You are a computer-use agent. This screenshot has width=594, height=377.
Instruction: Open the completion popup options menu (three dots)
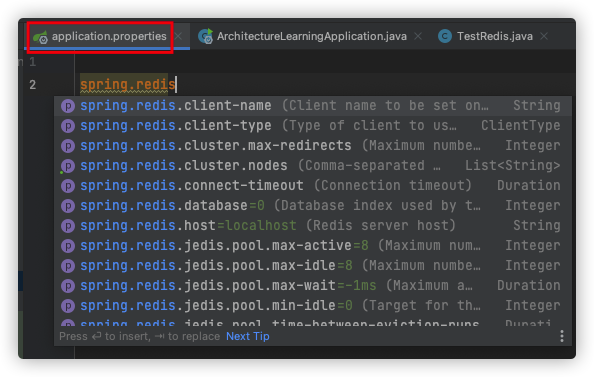tap(562, 336)
